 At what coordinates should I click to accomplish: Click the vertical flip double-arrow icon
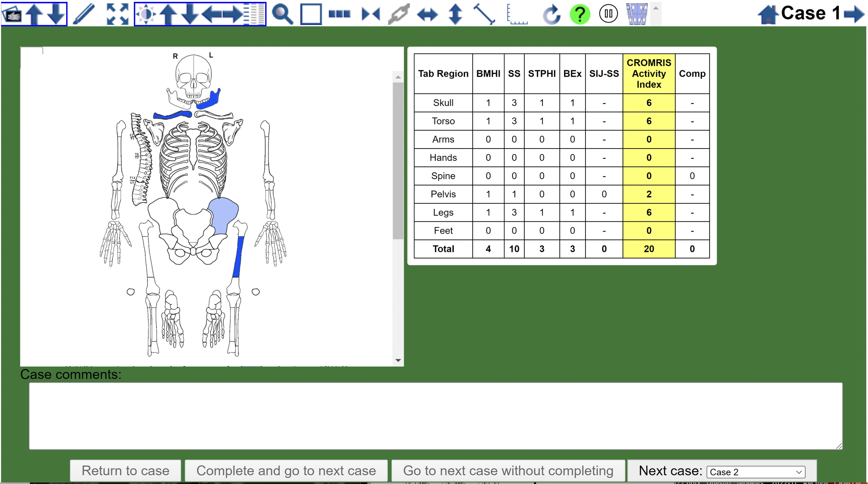pyautogui.click(x=455, y=14)
